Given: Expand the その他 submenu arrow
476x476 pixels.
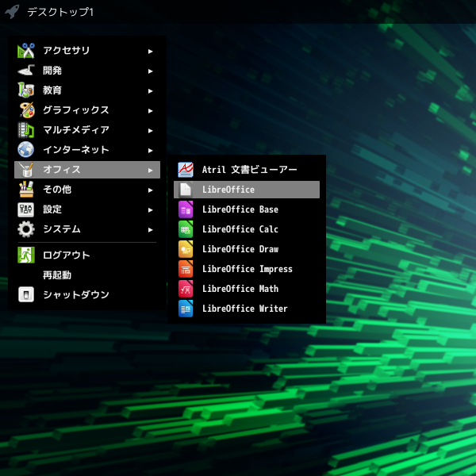Looking at the screenshot, I should coord(150,190).
